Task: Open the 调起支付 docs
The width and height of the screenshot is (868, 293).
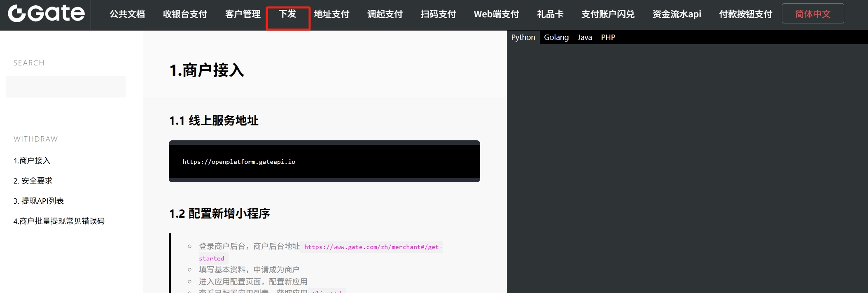Action: tap(385, 14)
